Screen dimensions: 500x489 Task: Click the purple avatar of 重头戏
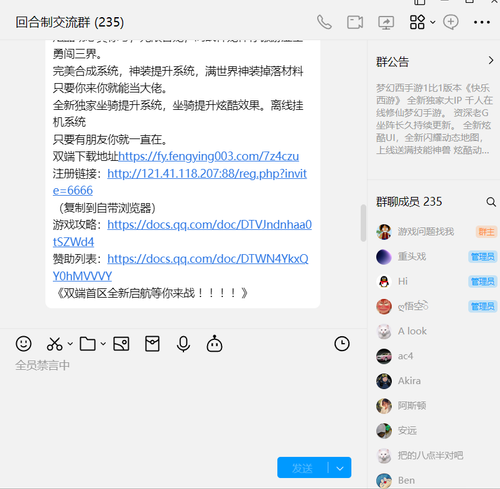384,257
